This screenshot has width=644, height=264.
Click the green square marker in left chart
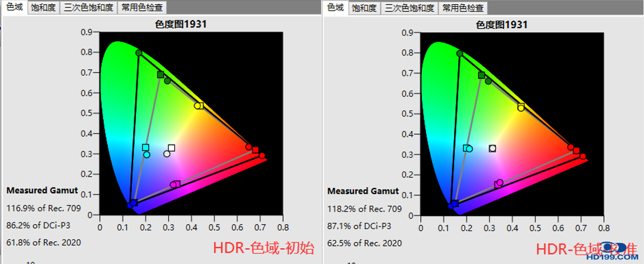coord(161,75)
